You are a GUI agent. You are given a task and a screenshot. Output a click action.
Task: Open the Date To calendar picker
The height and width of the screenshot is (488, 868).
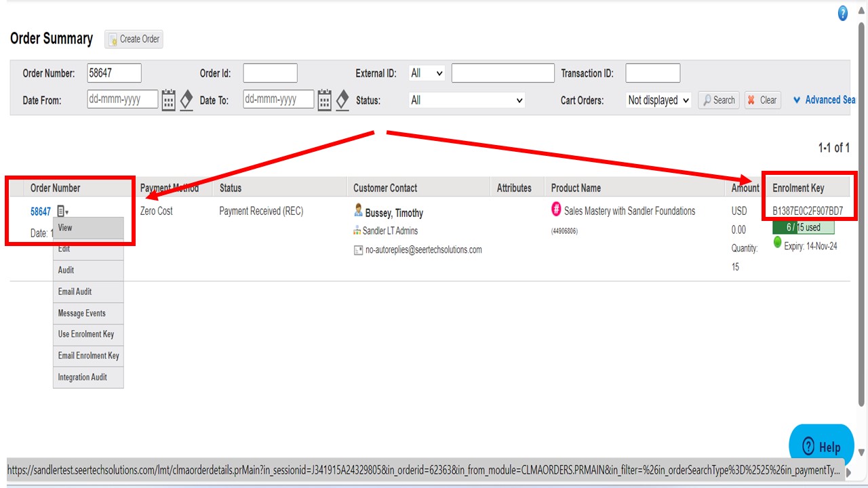(x=323, y=99)
